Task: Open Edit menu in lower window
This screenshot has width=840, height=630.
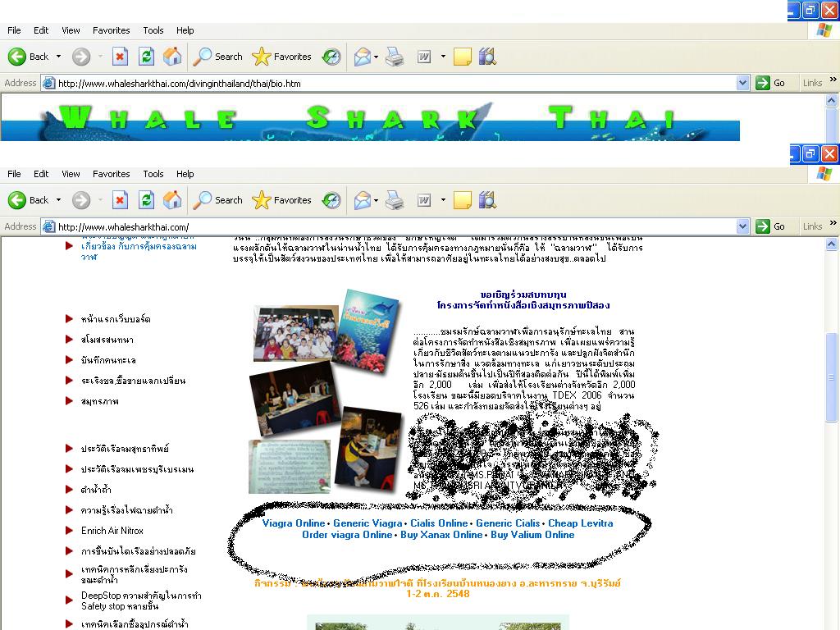Action: pos(41,174)
